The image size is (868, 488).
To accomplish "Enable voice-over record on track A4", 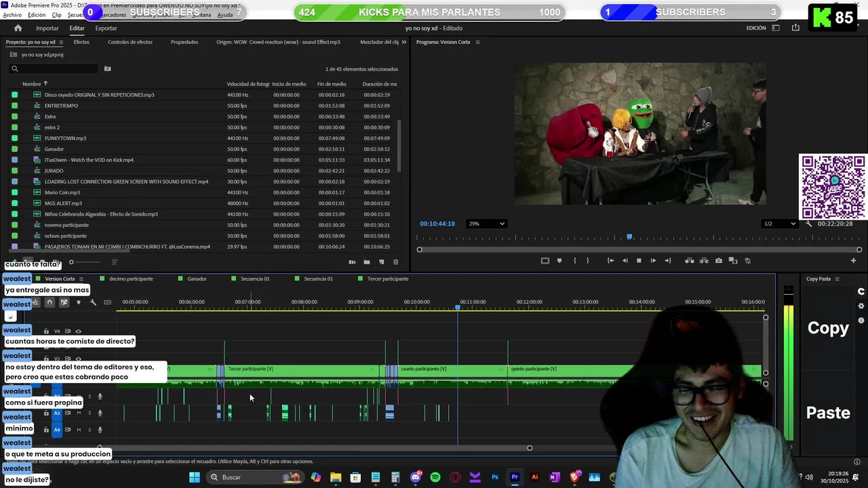I will [x=100, y=430].
